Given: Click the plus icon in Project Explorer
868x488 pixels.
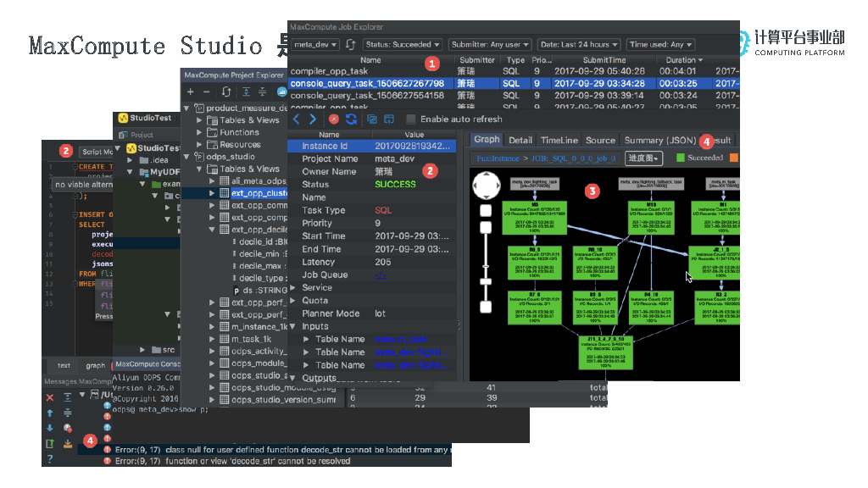Looking at the screenshot, I should [x=191, y=91].
